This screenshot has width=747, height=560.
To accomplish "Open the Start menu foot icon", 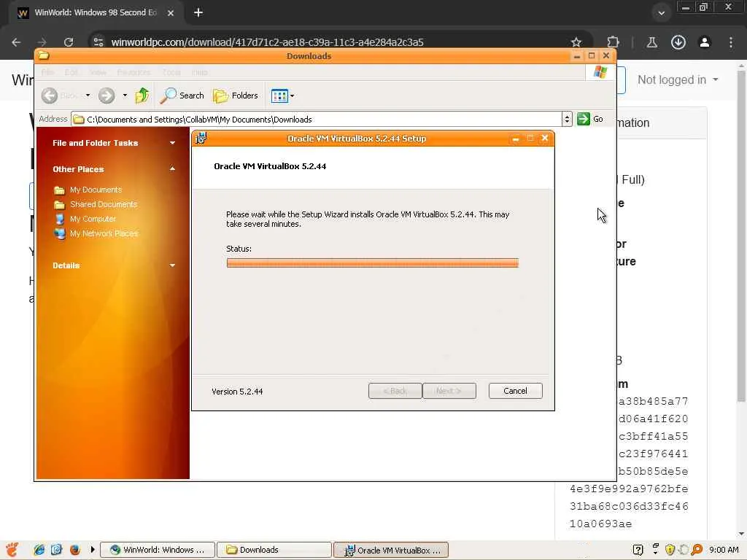I will tap(12, 550).
